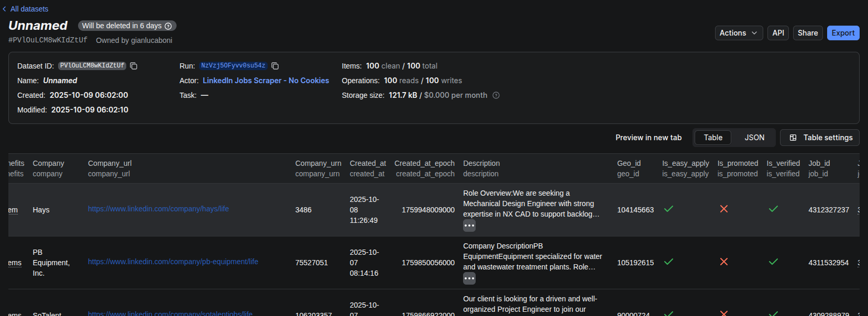Click the Share button

point(807,33)
